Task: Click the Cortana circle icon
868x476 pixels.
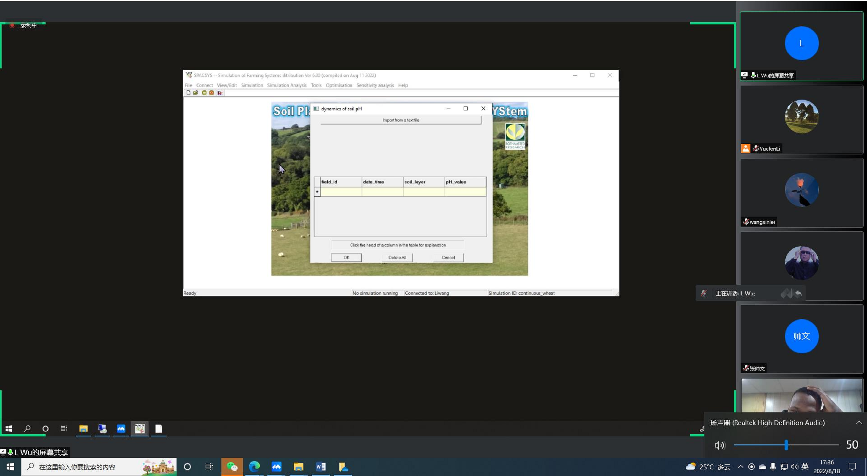Action: tap(187, 467)
